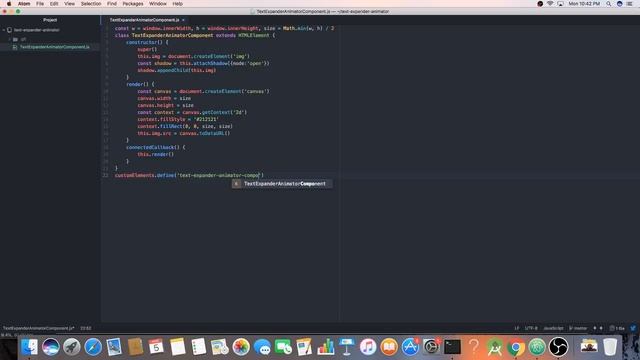Open the Edit menu
This screenshot has width=640, height=360.
coord(54,4)
